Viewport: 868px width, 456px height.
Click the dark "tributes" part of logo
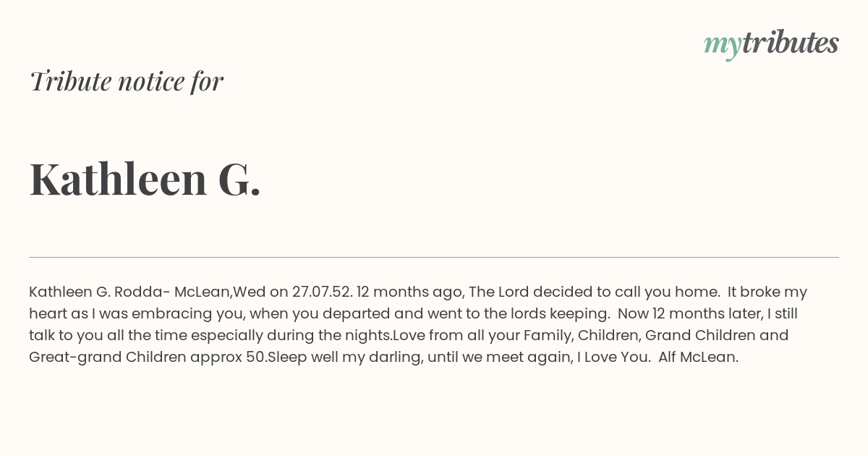[x=791, y=43]
